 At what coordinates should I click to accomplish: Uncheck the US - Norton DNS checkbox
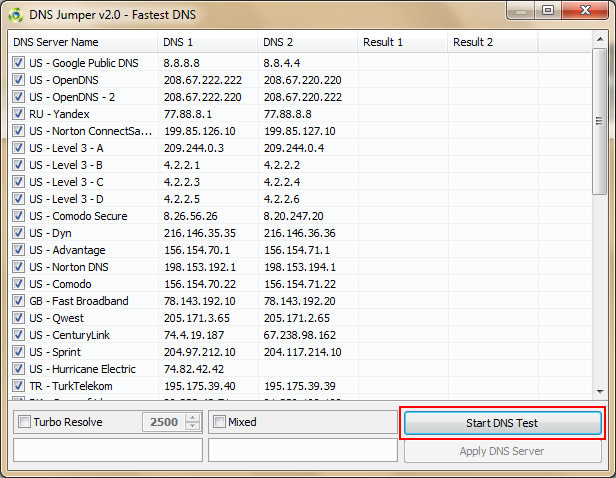(x=18, y=267)
